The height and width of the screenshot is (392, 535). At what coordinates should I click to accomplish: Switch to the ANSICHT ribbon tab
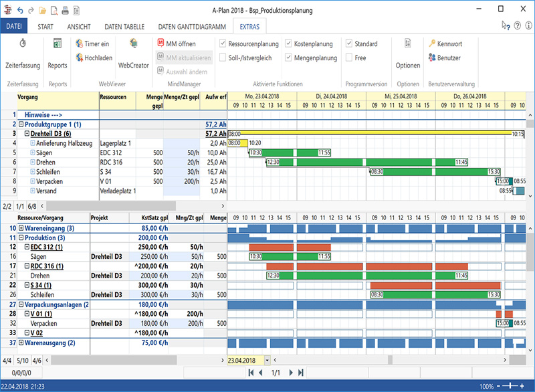coord(79,27)
